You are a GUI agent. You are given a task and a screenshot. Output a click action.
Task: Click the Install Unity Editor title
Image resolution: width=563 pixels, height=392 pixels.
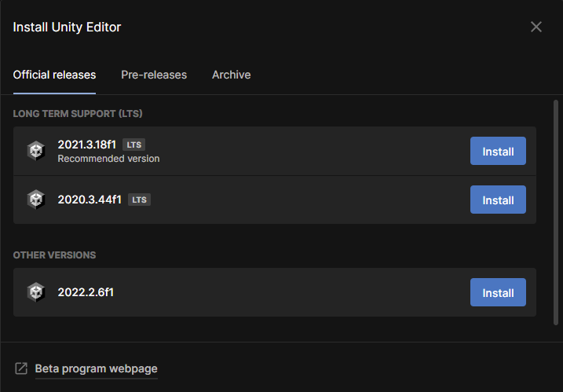pyautogui.click(x=68, y=27)
